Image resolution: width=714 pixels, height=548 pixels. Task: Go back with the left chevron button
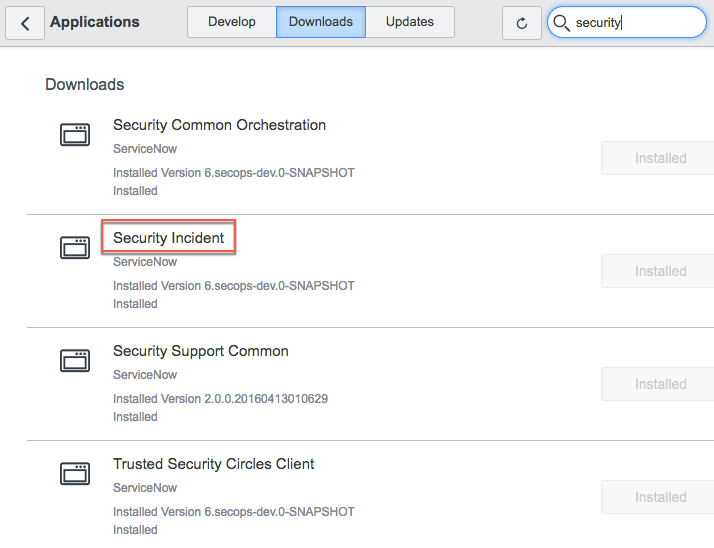click(25, 23)
